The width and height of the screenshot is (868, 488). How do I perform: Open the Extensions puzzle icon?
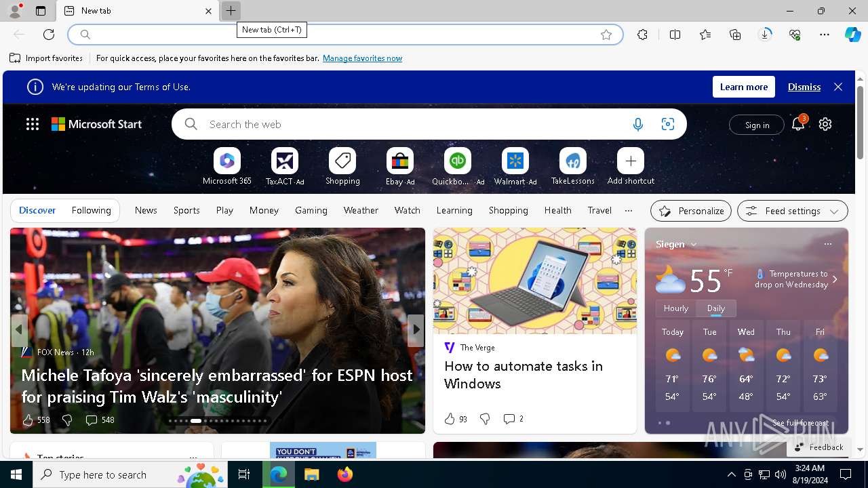coord(642,35)
